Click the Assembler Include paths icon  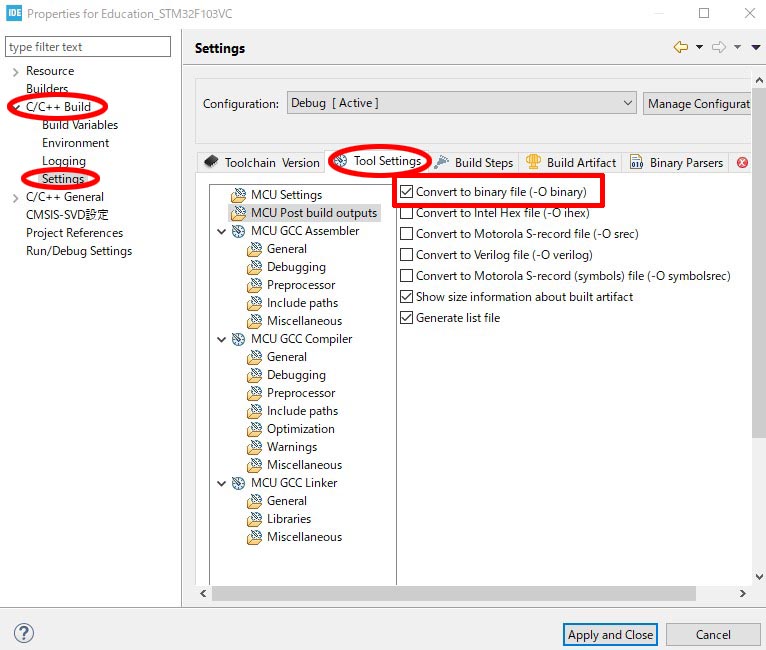click(255, 303)
